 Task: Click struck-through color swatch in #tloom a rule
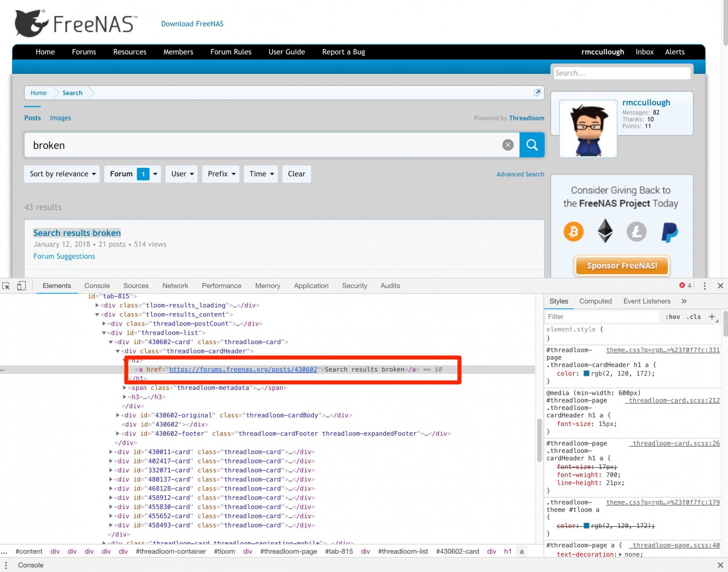(x=587, y=526)
